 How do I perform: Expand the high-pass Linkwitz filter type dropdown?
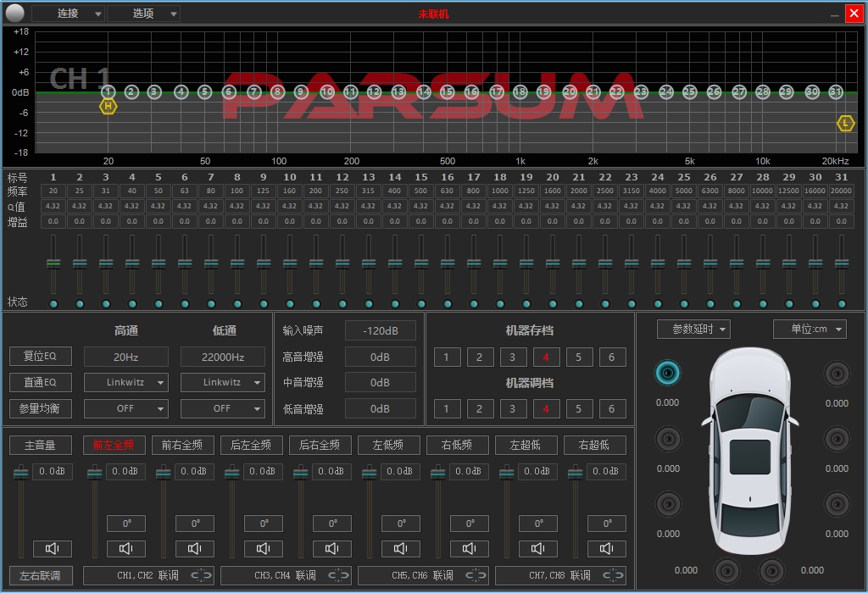(x=126, y=382)
